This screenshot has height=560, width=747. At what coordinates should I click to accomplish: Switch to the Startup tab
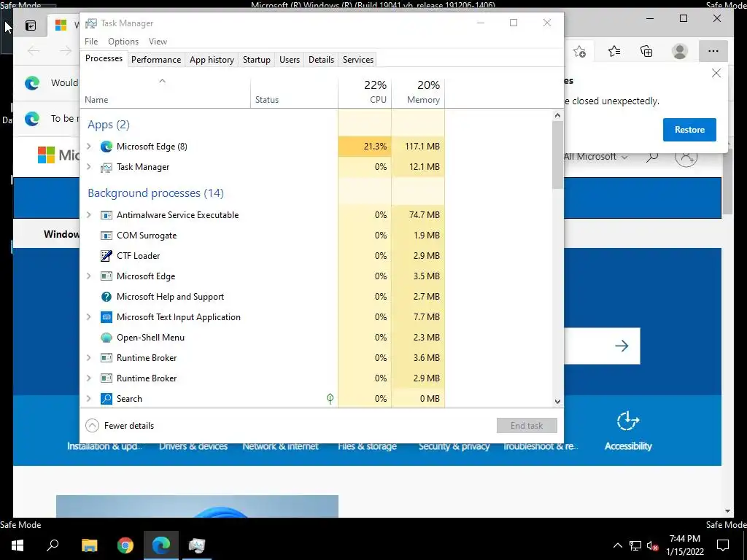[x=256, y=60]
